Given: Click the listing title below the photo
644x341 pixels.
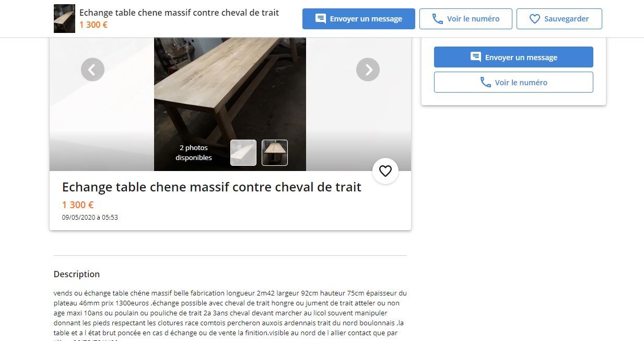Looking at the screenshot, I should coord(212,187).
